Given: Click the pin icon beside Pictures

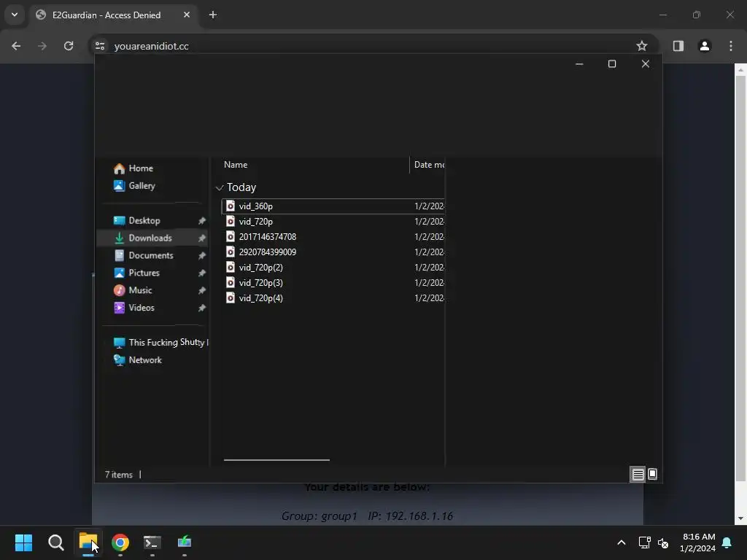Looking at the screenshot, I should tap(202, 273).
